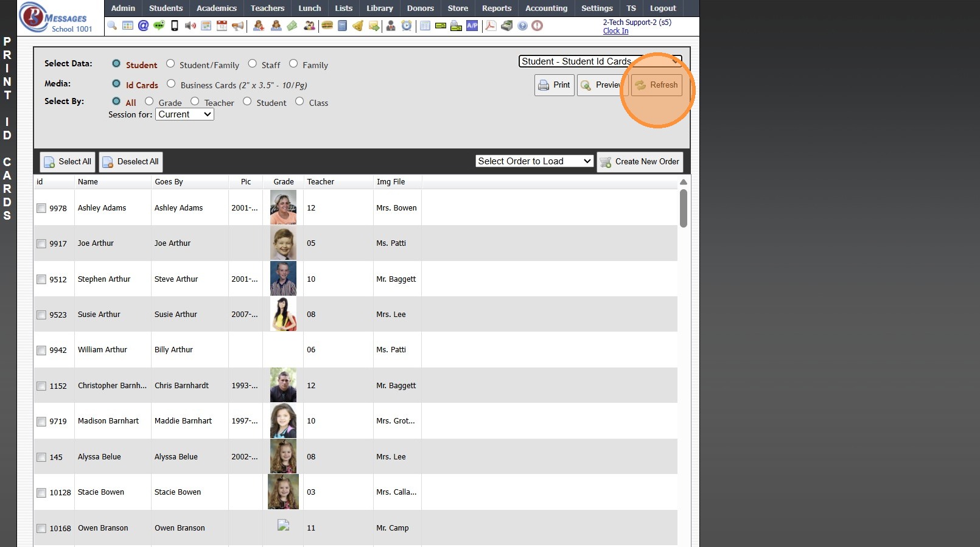Click the cash register icon
The height and width of the screenshot is (547, 980).
506,26
